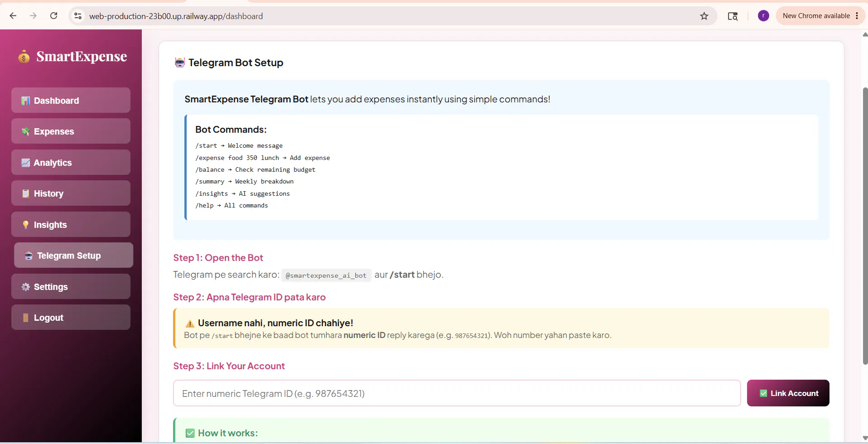The width and height of the screenshot is (868, 444).
Task: Click the '/insights → AI suggestions' line
Action: [243, 194]
